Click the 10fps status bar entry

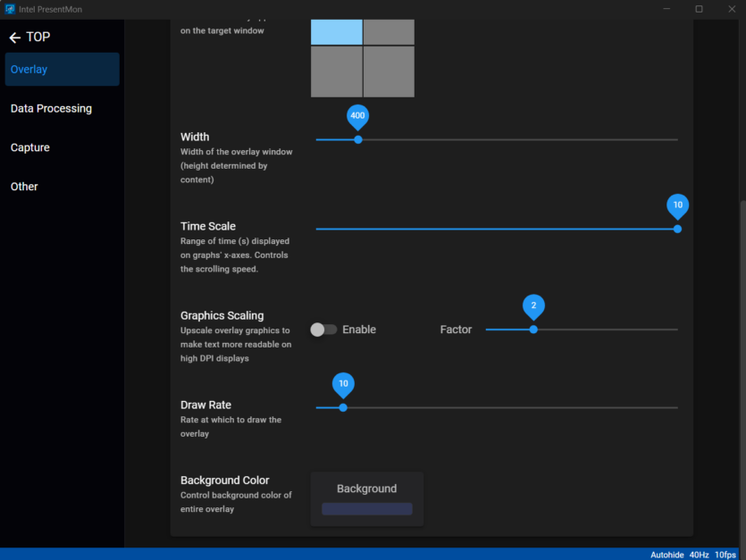click(x=725, y=555)
